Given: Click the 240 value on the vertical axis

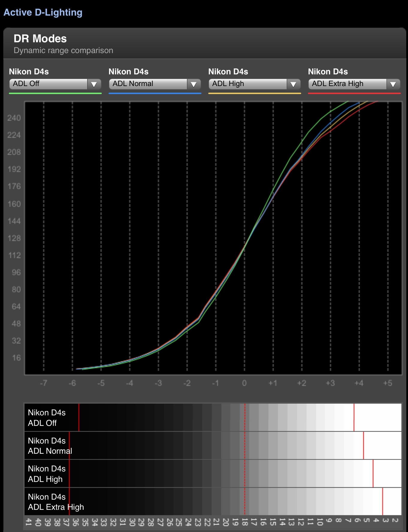Looking at the screenshot, I should 14,118.
